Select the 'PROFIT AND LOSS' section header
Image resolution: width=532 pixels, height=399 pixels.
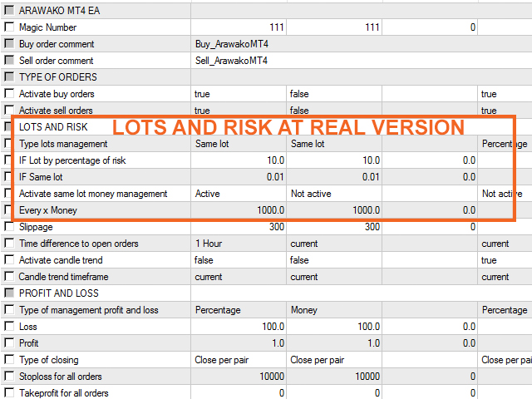59,293
